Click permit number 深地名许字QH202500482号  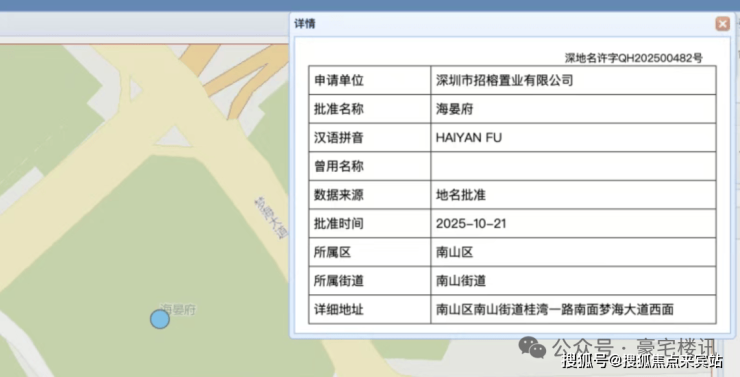(634, 58)
